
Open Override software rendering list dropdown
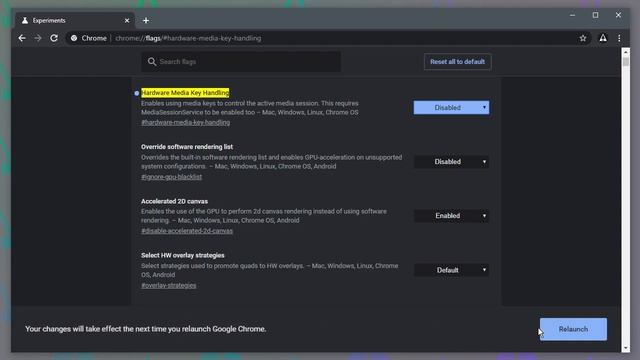pos(451,162)
